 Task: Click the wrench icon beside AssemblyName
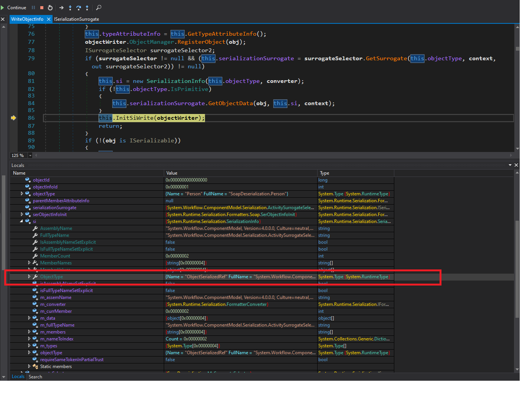coord(35,228)
